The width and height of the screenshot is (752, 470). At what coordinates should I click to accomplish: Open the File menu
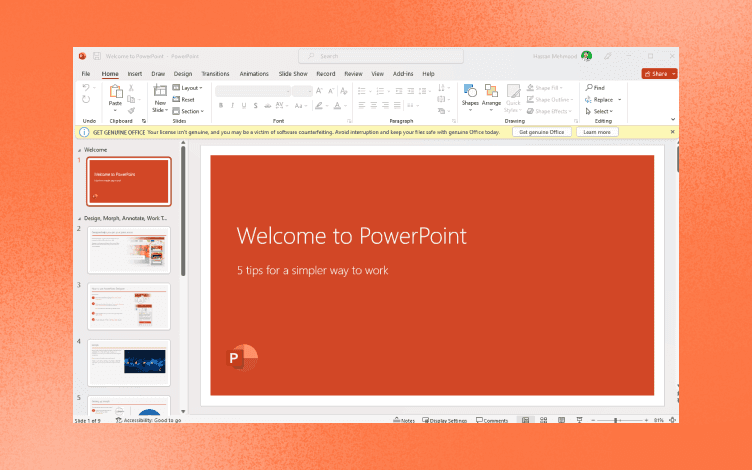[86, 73]
